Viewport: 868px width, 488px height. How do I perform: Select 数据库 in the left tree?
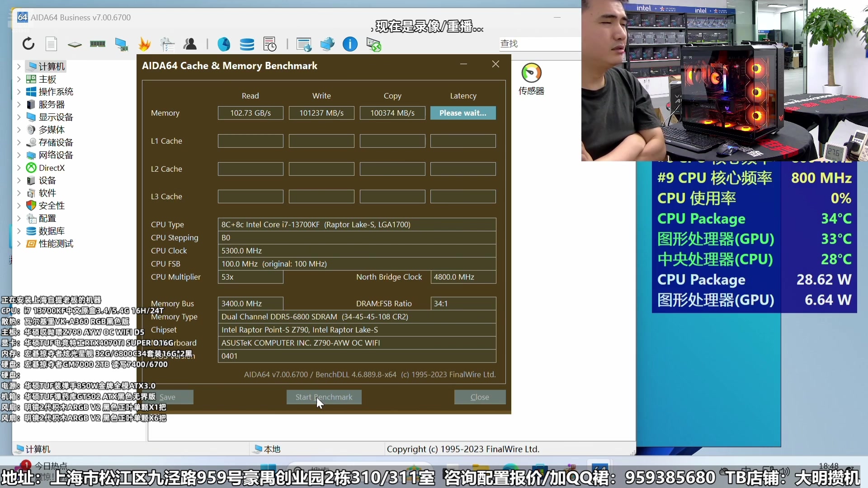coord(52,231)
